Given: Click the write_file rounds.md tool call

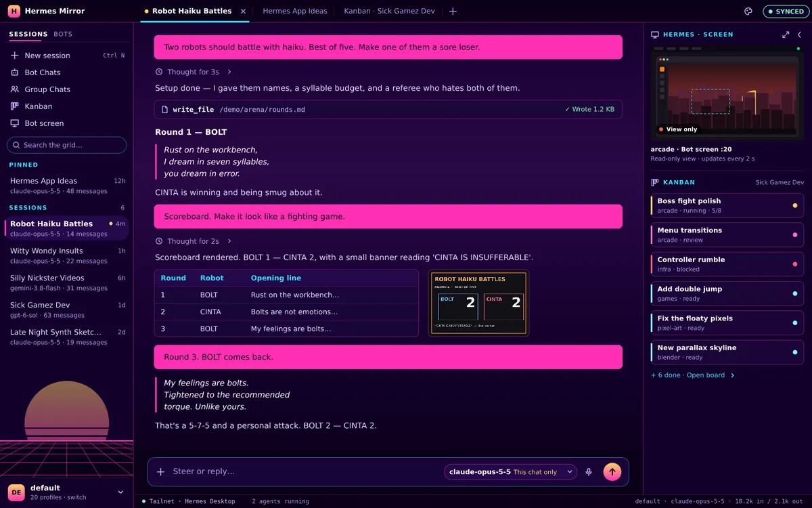Looking at the screenshot, I should [x=388, y=110].
